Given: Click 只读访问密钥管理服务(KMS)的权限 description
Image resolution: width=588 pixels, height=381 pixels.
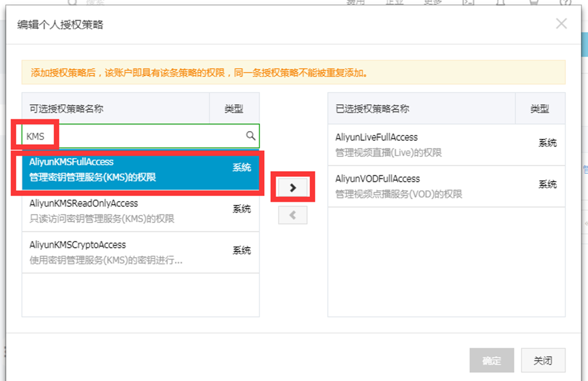Looking at the screenshot, I should 102,218.
